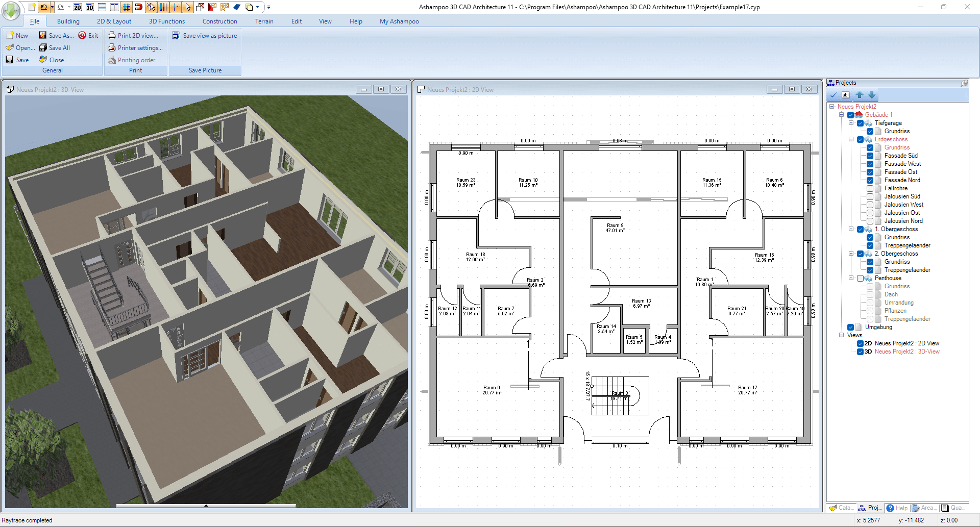This screenshot has height=527, width=980.
Task: Select the arrow selection tool in the toolbar
Action: tap(187, 8)
